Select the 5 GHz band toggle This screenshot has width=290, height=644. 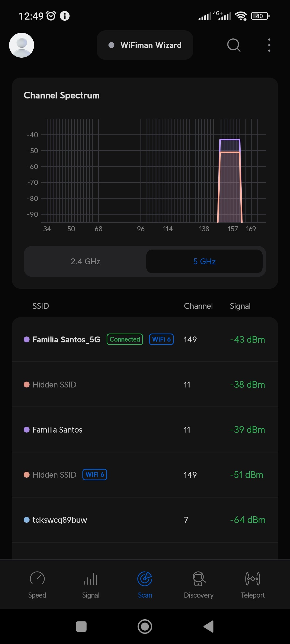click(x=204, y=261)
